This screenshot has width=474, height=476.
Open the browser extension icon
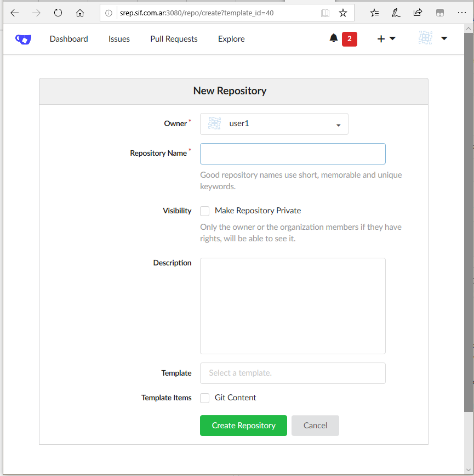pyautogui.click(x=439, y=13)
